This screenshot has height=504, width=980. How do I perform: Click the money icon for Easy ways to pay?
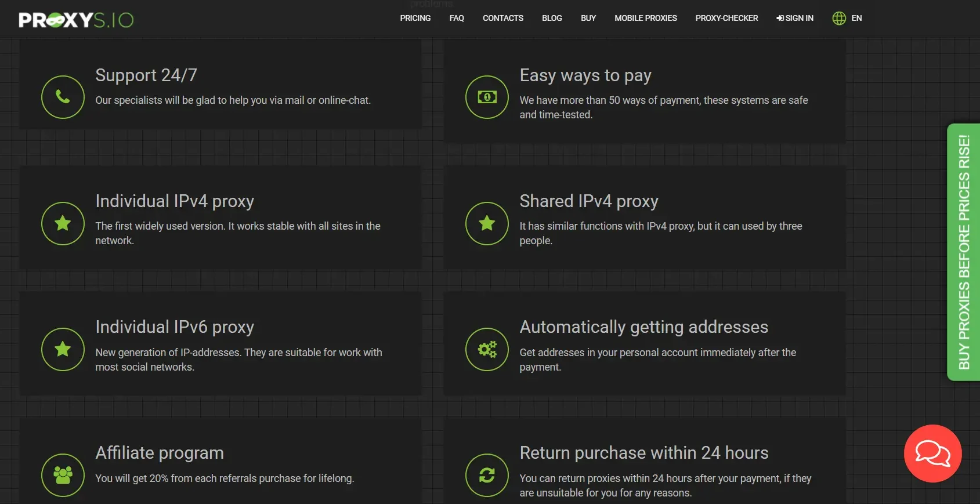click(x=487, y=97)
